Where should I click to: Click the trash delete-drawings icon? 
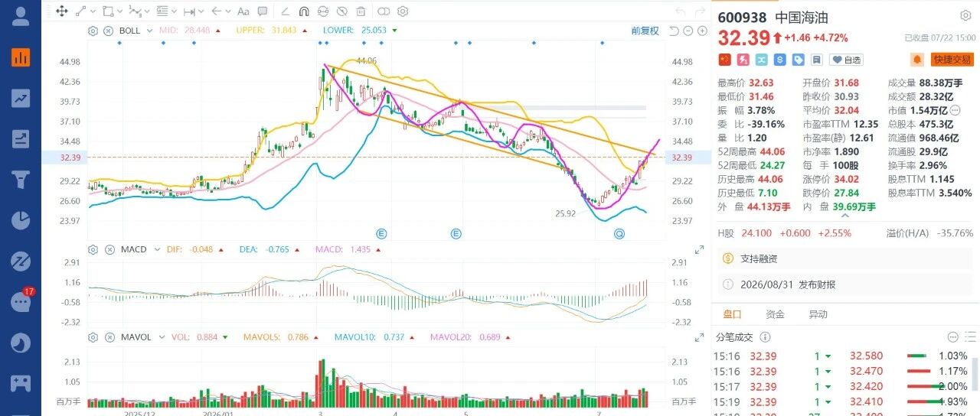[362, 11]
